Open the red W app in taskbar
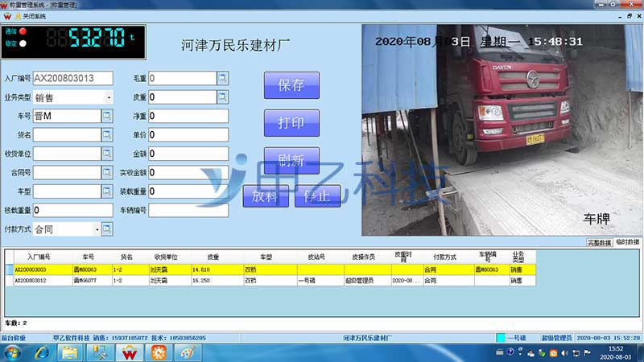The height and width of the screenshot is (362, 644). coord(130,352)
